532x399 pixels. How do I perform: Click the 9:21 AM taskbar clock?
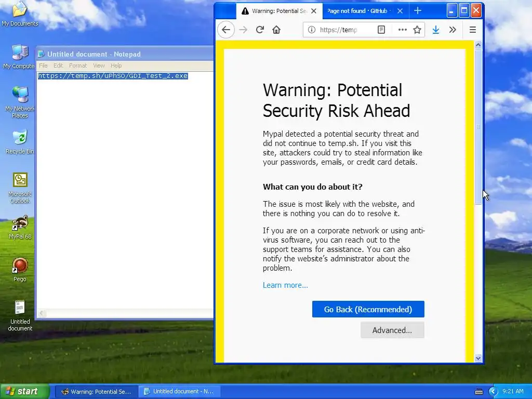[513, 392]
